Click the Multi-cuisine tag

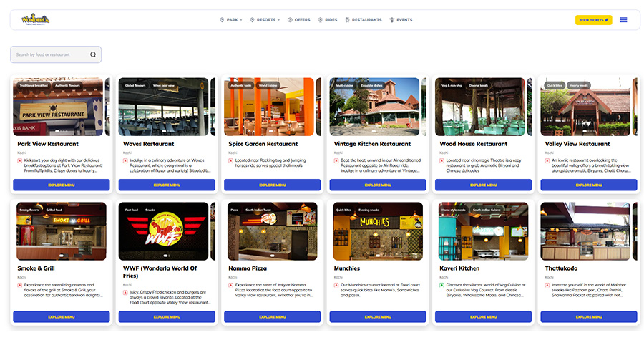(345, 85)
